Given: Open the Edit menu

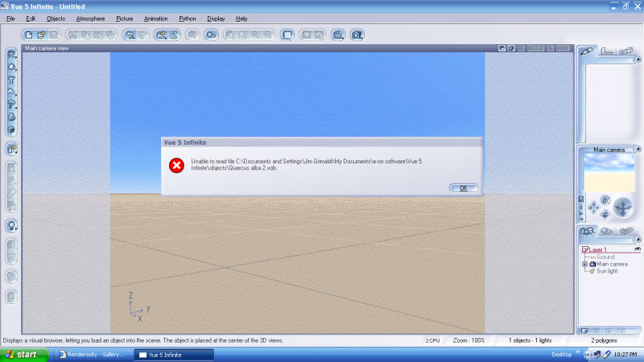Looking at the screenshot, I should (x=31, y=19).
